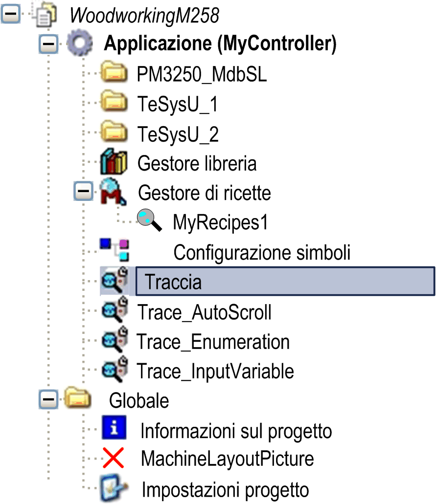The image size is (436, 504).
Task: Click the Applicazione gear icon
Action: pos(80,43)
